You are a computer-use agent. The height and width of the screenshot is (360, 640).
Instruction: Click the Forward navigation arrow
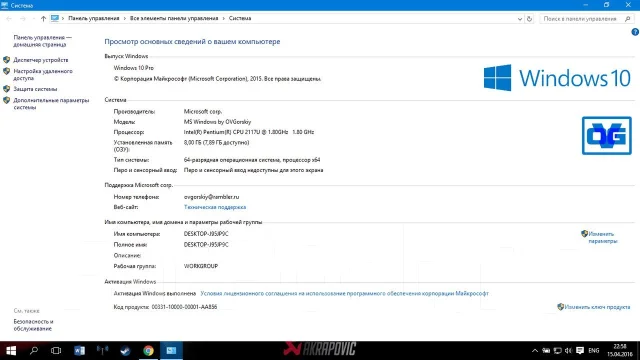tap(23, 19)
